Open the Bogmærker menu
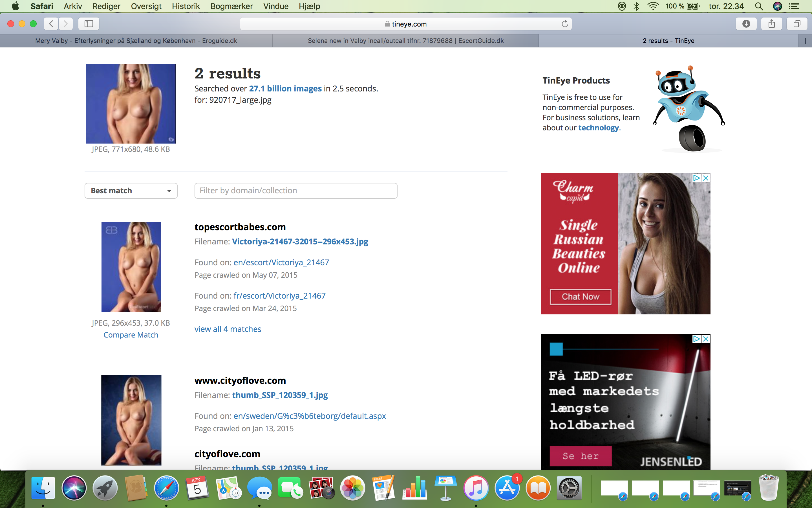Image resolution: width=812 pixels, height=508 pixels. click(x=231, y=6)
